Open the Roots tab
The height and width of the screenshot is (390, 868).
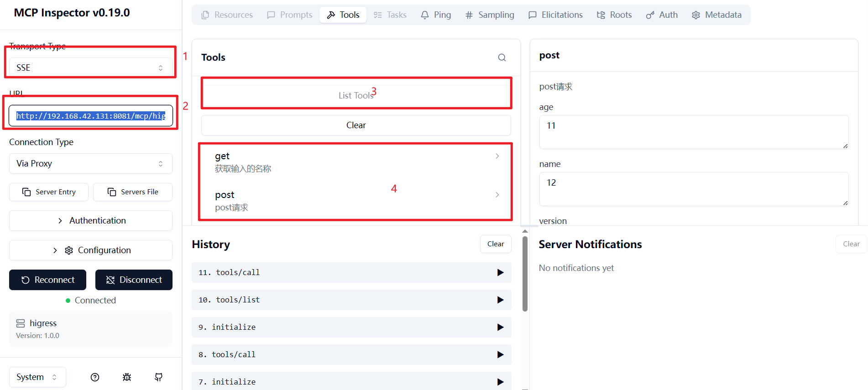(x=614, y=15)
